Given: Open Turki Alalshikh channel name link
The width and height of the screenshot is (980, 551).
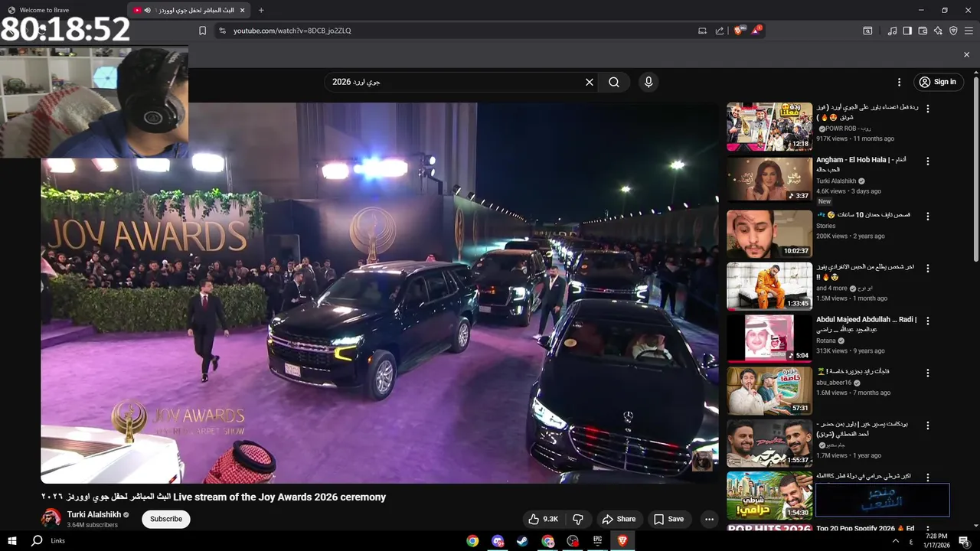Looking at the screenshot, I should (x=94, y=515).
